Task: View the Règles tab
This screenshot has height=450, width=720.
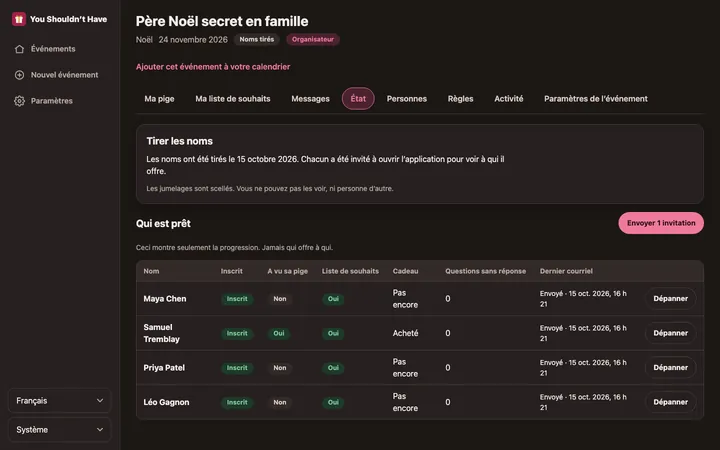Action: (x=461, y=99)
